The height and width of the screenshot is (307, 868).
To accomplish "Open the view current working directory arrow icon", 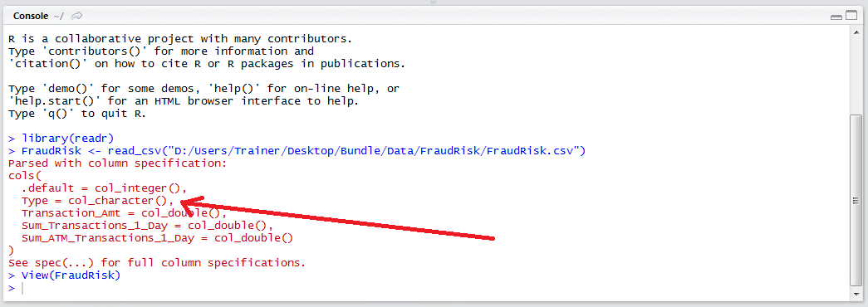I will tap(77, 16).
